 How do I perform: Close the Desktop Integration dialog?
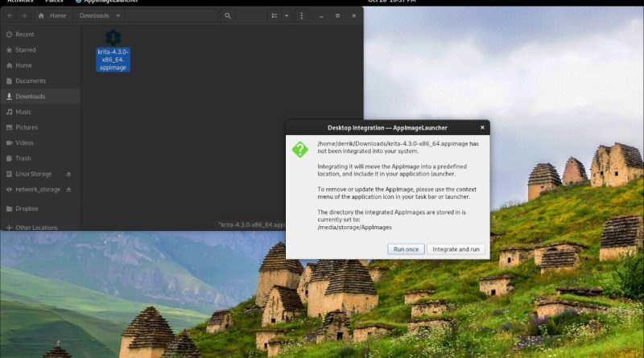[482, 128]
